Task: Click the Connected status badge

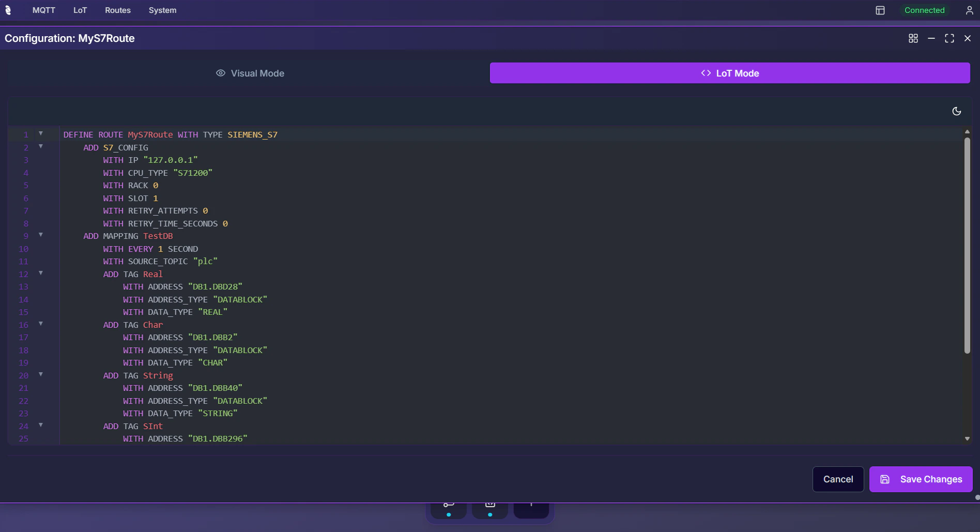Action: [x=924, y=10]
